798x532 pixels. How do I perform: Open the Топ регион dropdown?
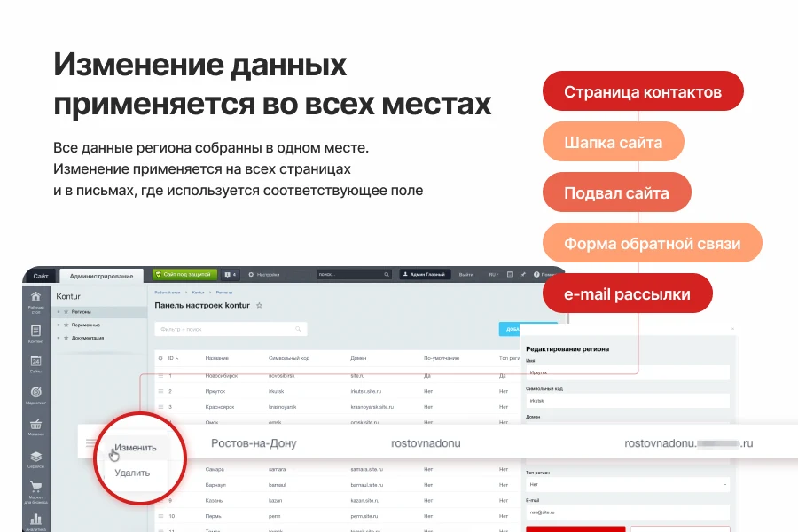click(628, 485)
